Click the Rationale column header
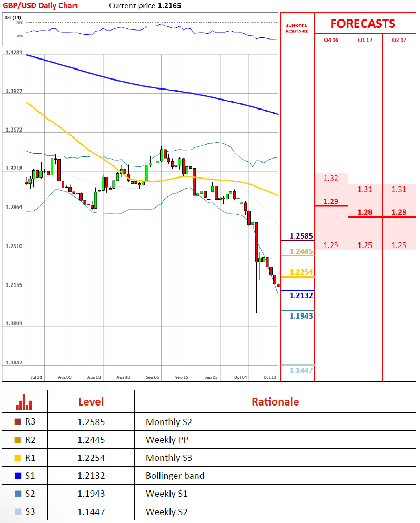420x523 pixels. 275,401
